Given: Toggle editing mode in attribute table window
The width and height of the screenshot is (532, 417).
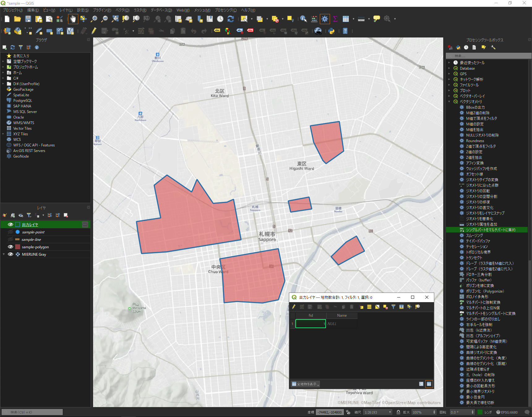Looking at the screenshot, I should [x=294, y=307].
